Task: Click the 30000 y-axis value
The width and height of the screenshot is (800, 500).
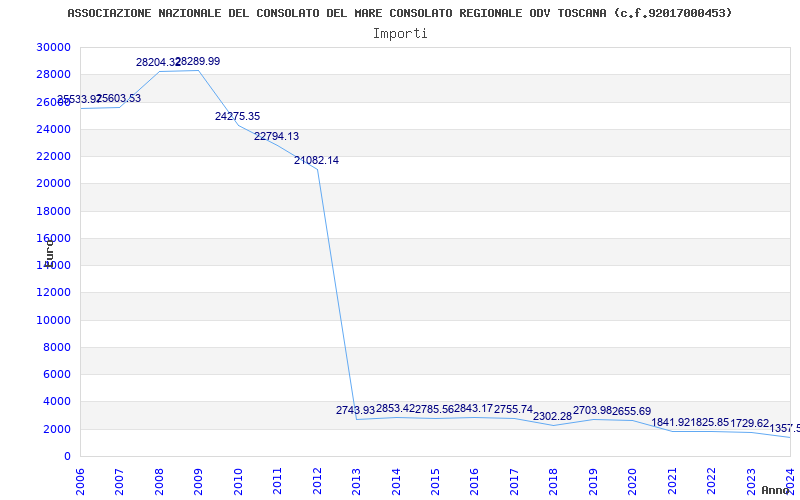Action: point(53,48)
